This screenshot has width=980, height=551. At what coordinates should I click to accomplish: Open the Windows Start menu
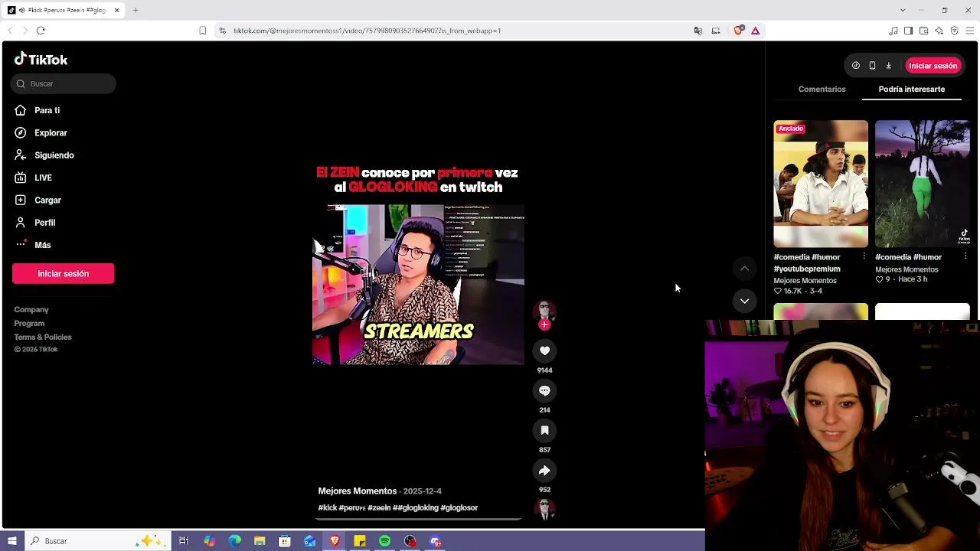(x=12, y=541)
